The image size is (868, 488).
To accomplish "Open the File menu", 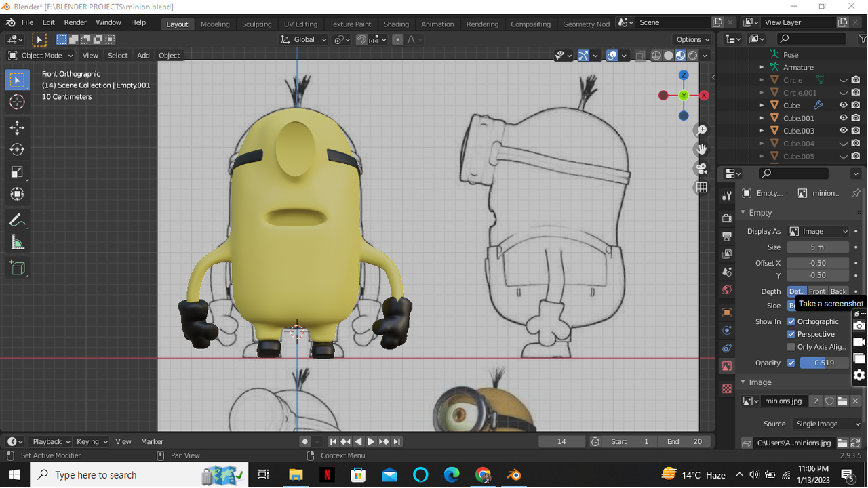I will (x=27, y=22).
